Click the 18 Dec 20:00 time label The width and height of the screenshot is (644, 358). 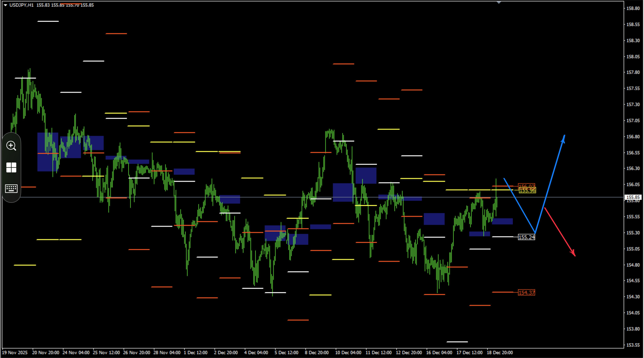coord(500,353)
